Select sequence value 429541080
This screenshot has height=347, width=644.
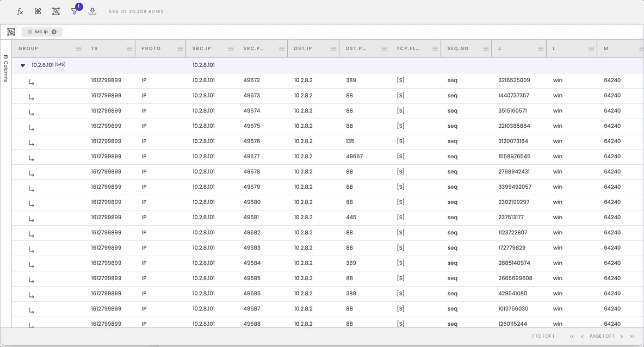[512, 293]
